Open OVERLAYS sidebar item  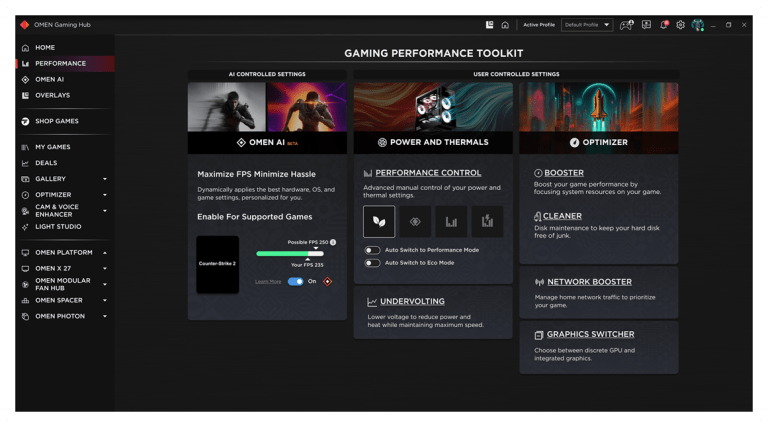pos(52,95)
